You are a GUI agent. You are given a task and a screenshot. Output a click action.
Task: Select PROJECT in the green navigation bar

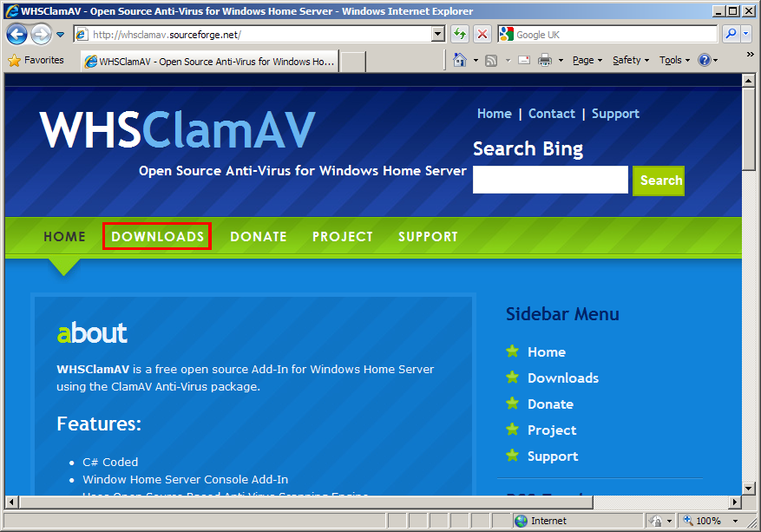[342, 236]
